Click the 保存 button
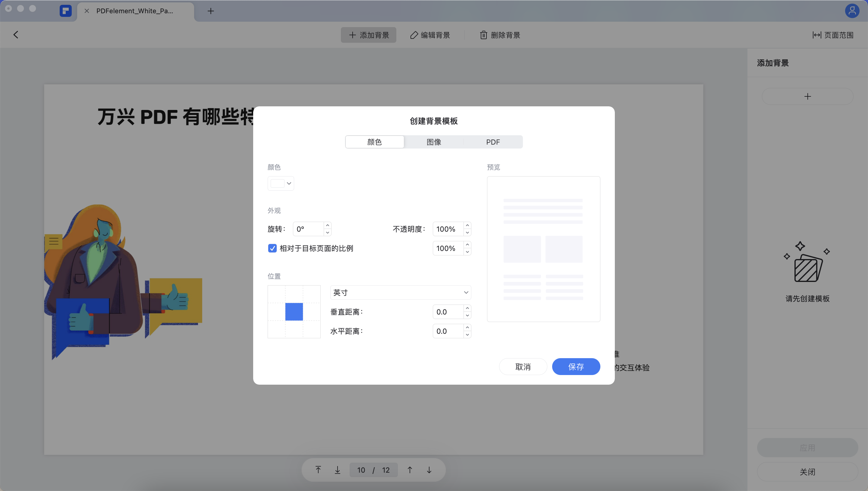This screenshot has width=868, height=491. tap(576, 367)
